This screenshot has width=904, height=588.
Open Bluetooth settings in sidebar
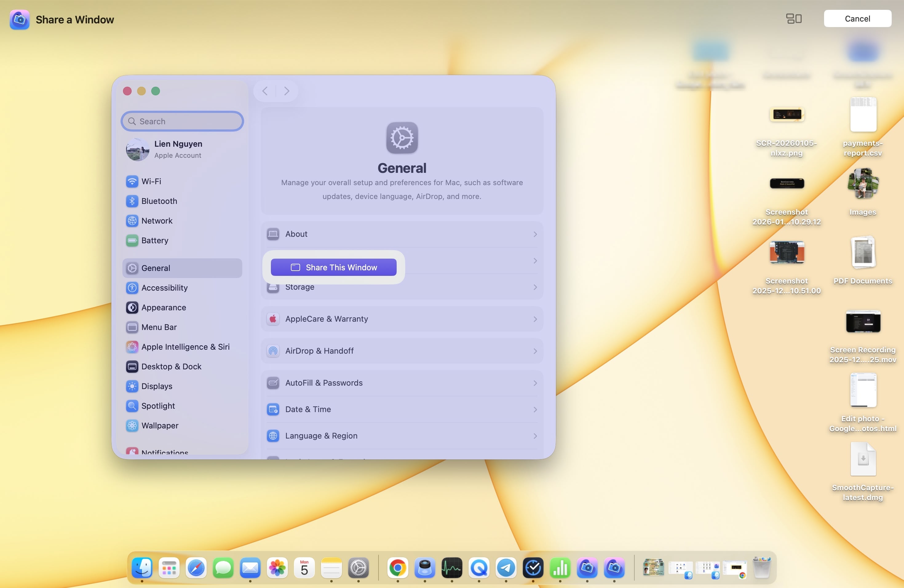[182, 201]
